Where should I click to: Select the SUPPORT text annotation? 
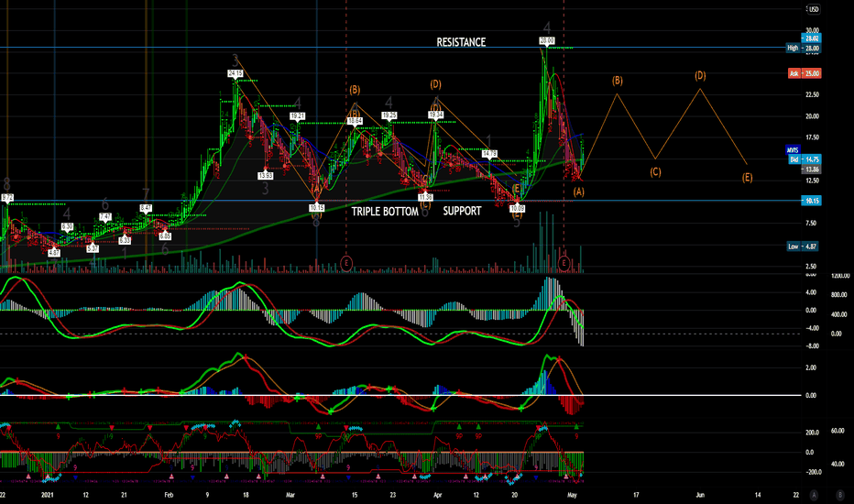tap(462, 211)
